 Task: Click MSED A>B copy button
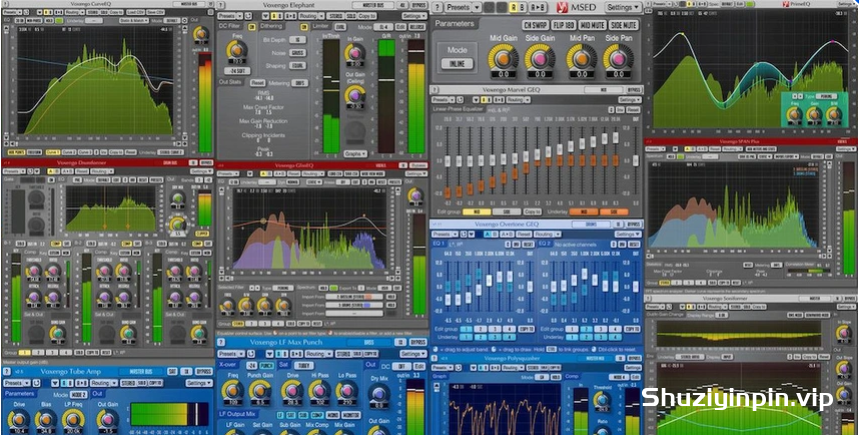[x=538, y=7]
